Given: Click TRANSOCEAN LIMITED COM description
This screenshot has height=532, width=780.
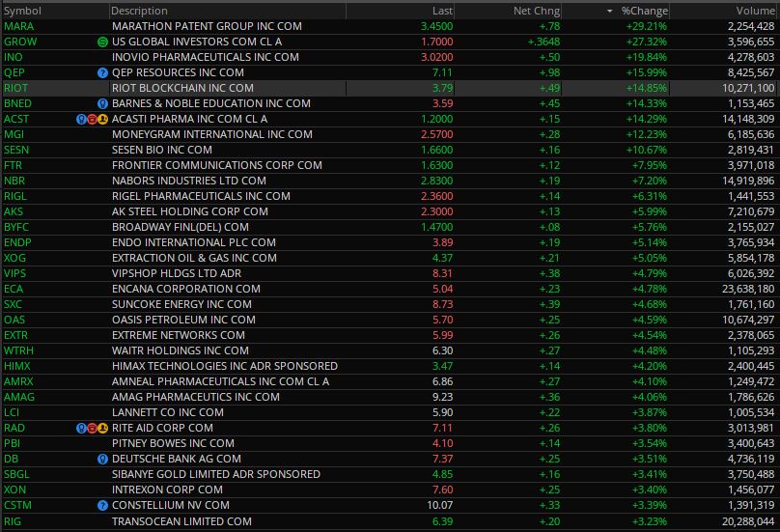Looking at the screenshot, I should click(181, 521).
